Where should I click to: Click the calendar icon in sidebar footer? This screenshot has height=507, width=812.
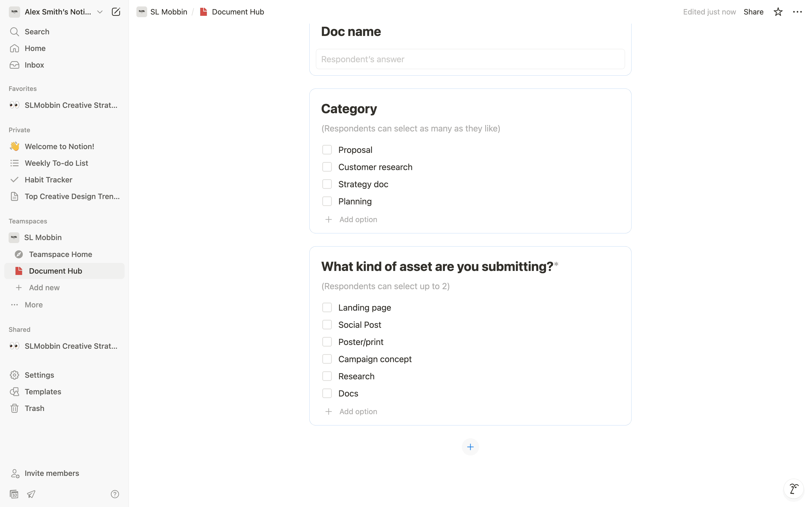[x=14, y=494]
